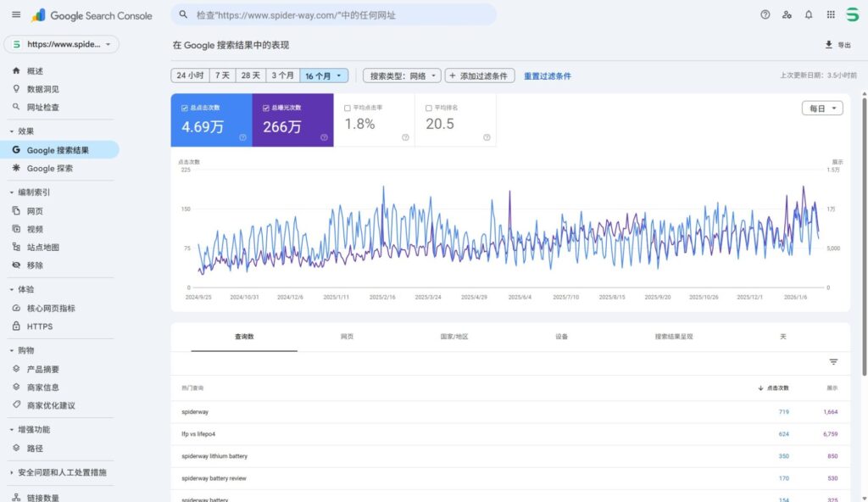Enable the 平均点击率 checkbox

(348, 108)
